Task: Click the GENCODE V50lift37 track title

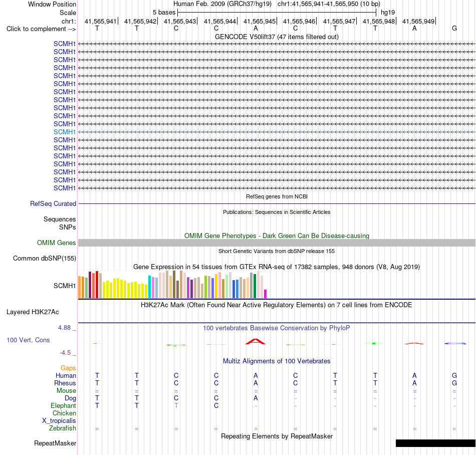Action: pyautogui.click(x=277, y=37)
